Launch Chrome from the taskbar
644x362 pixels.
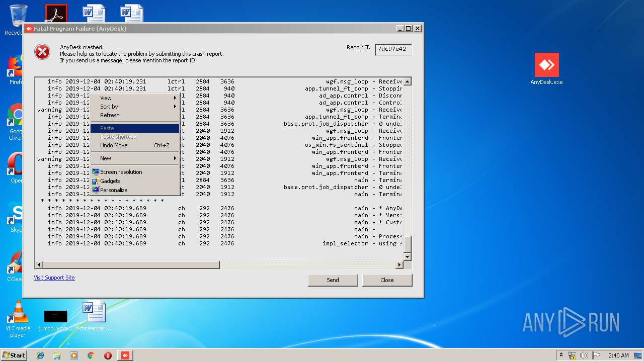click(x=91, y=355)
